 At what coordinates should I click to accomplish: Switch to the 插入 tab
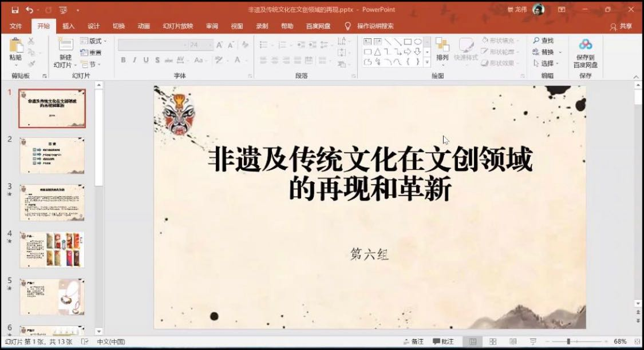coord(68,26)
